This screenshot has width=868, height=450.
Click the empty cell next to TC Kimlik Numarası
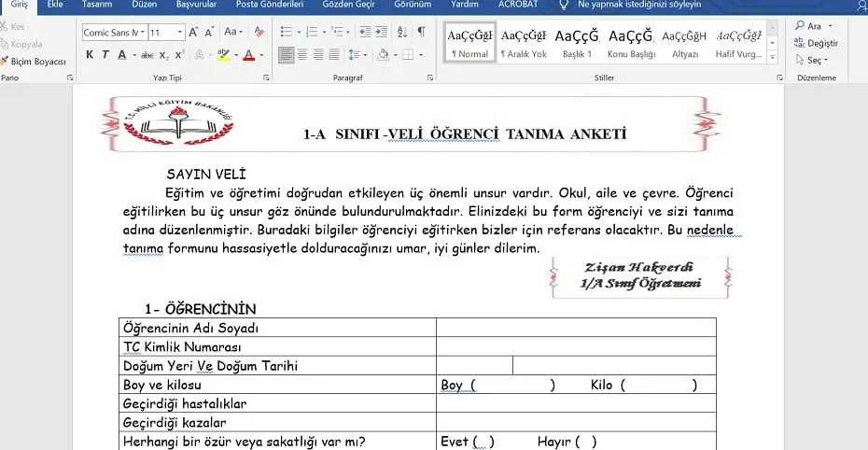(x=576, y=346)
